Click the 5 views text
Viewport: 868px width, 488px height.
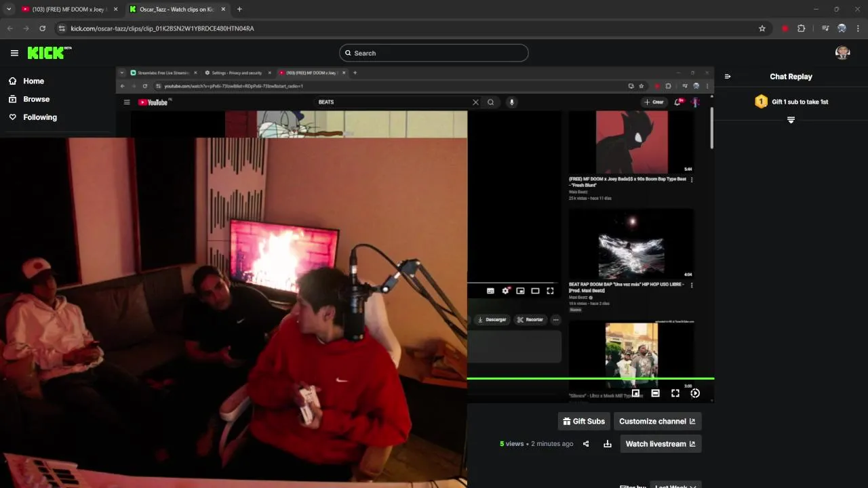point(512,444)
